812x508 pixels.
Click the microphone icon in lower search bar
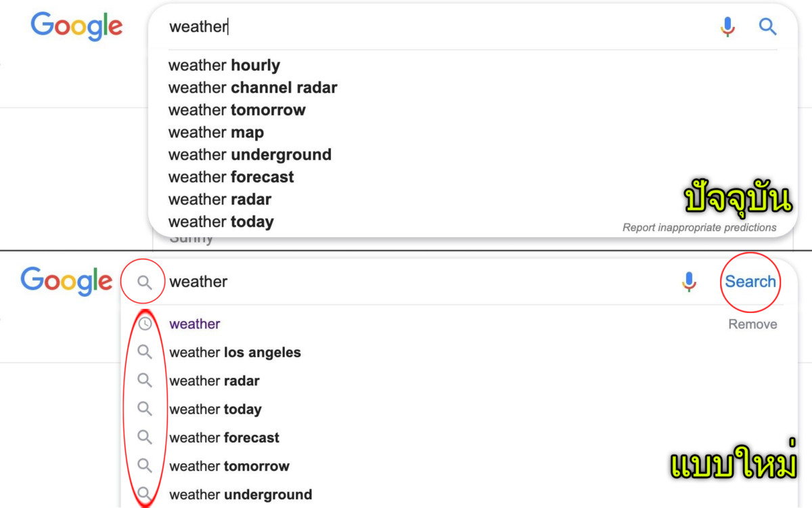click(x=689, y=282)
